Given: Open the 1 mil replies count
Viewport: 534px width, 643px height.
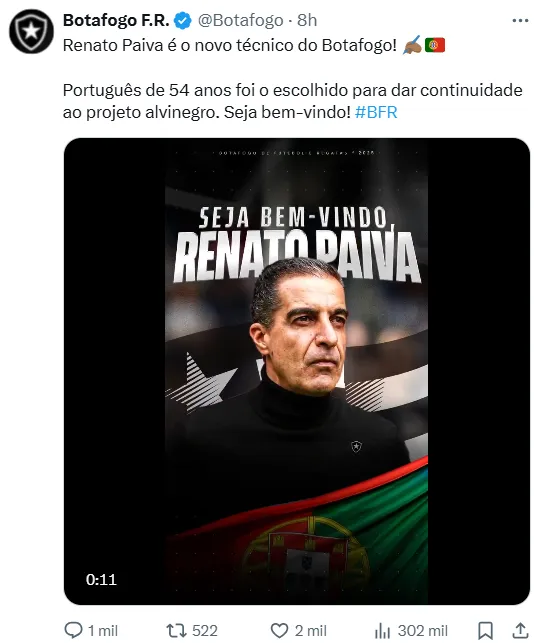Looking at the screenshot, I should [x=103, y=630].
